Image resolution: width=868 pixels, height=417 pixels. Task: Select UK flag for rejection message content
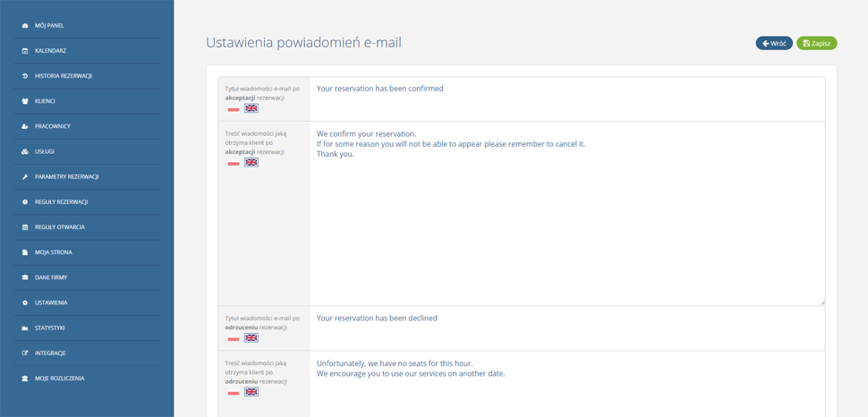251,392
